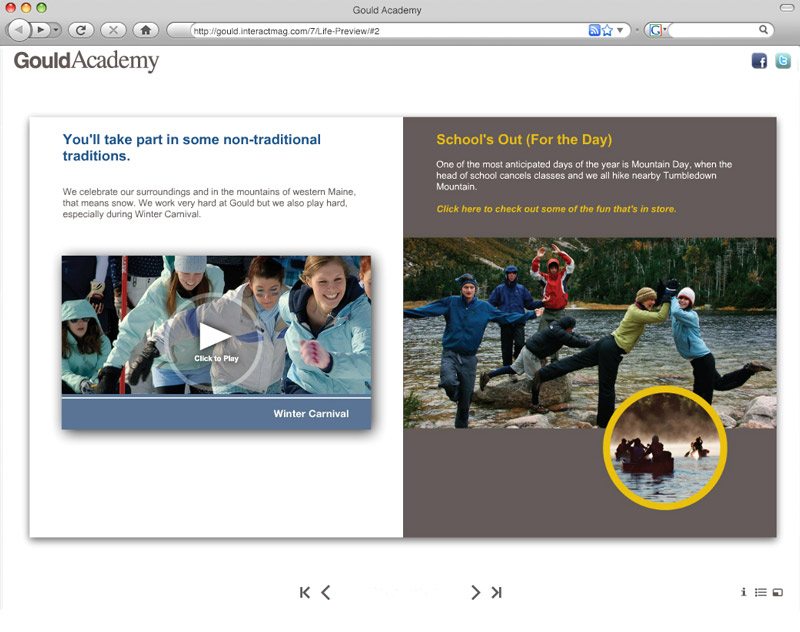The width and height of the screenshot is (800, 632).
Task: Open the Mountain Day group photo
Action: (589, 333)
